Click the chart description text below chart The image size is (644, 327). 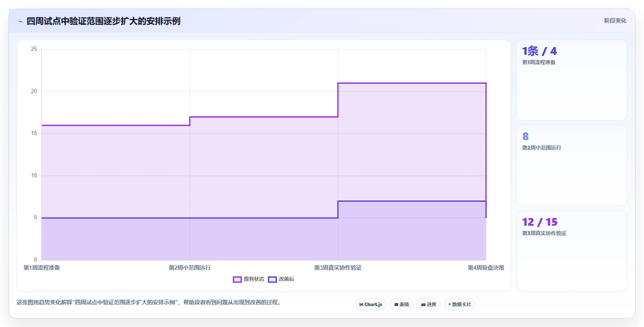(149, 302)
